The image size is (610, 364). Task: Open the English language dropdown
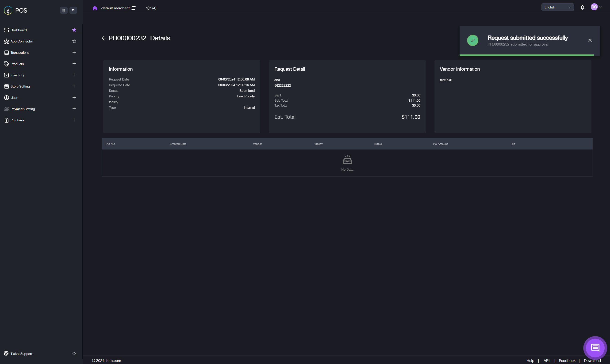click(x=557, y=7)
